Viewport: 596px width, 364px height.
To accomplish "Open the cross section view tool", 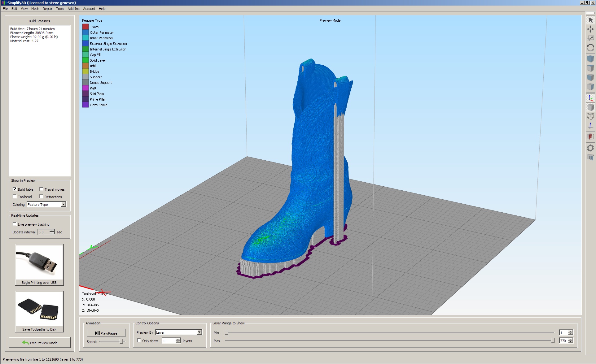I will [x=590, y=136].
